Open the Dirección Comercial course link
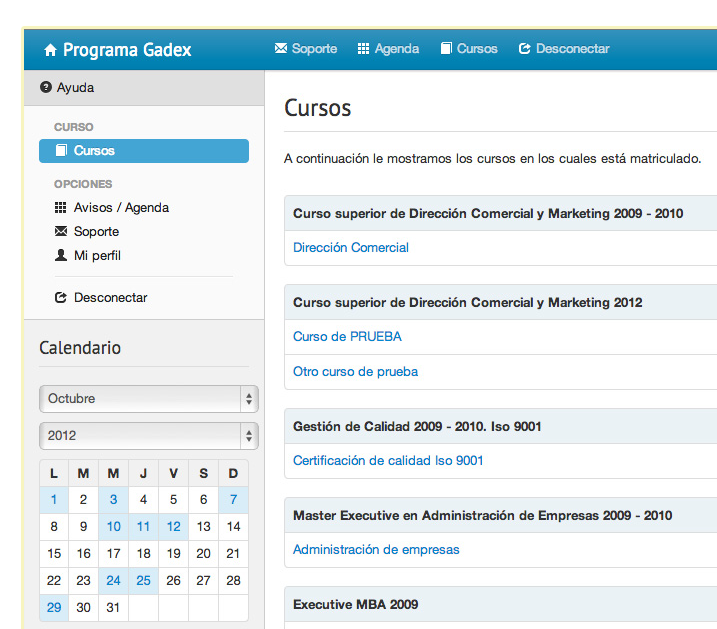This screenshot has height=629, width=717. point(351,247)
